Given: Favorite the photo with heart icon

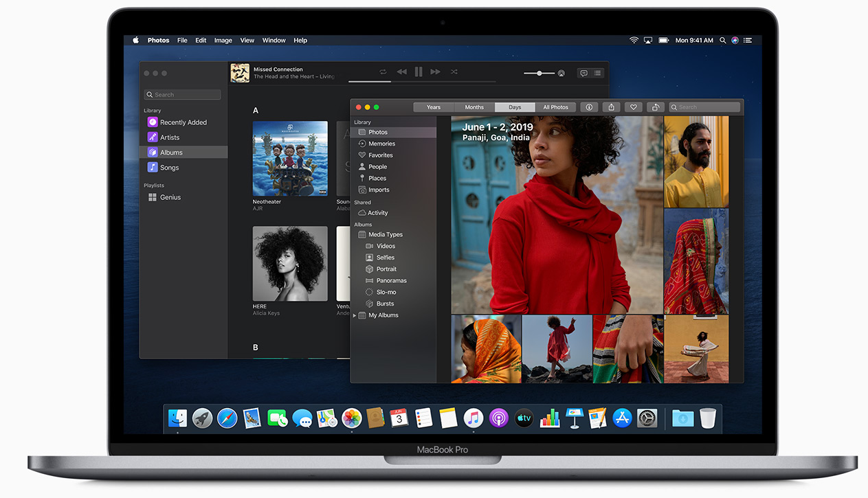Looking at the screenshot, I should point(634,107).
